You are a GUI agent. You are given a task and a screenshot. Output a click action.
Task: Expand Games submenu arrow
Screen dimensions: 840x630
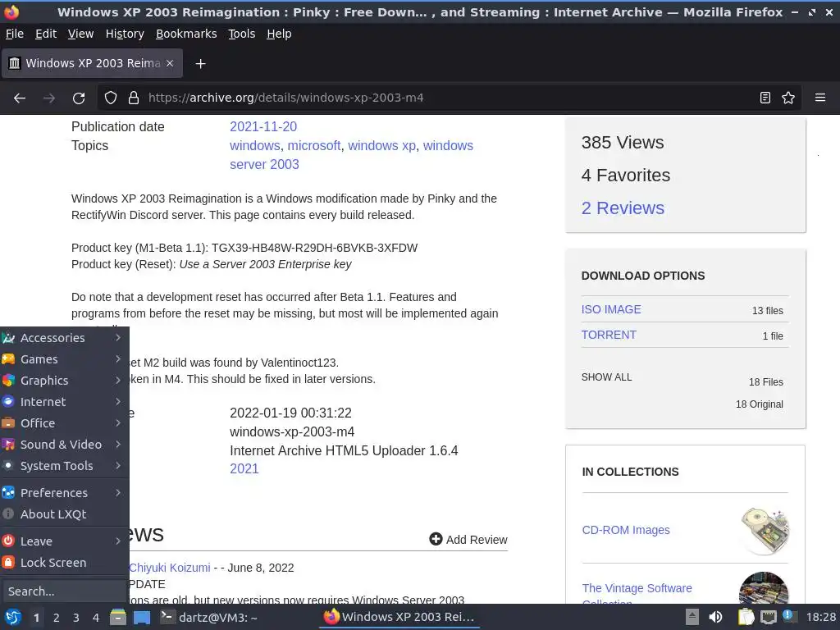[118, 359]
